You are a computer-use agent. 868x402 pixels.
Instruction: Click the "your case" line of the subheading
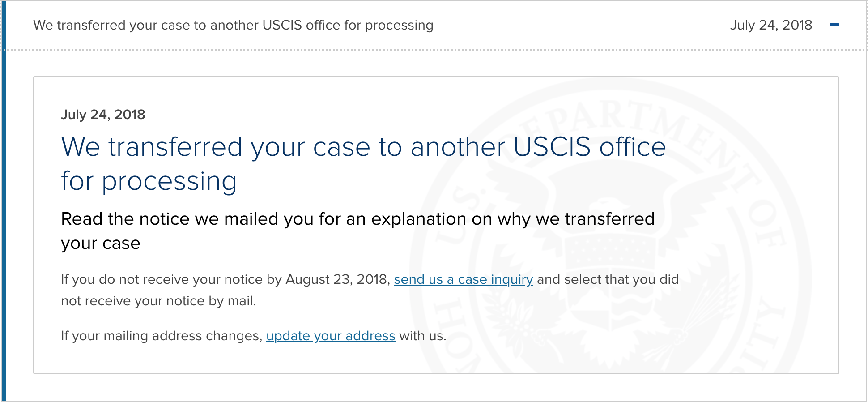point(101,244)
